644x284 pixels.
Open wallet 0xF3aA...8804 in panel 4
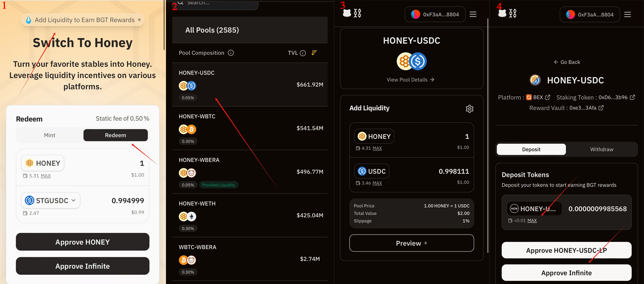[590, 14]
